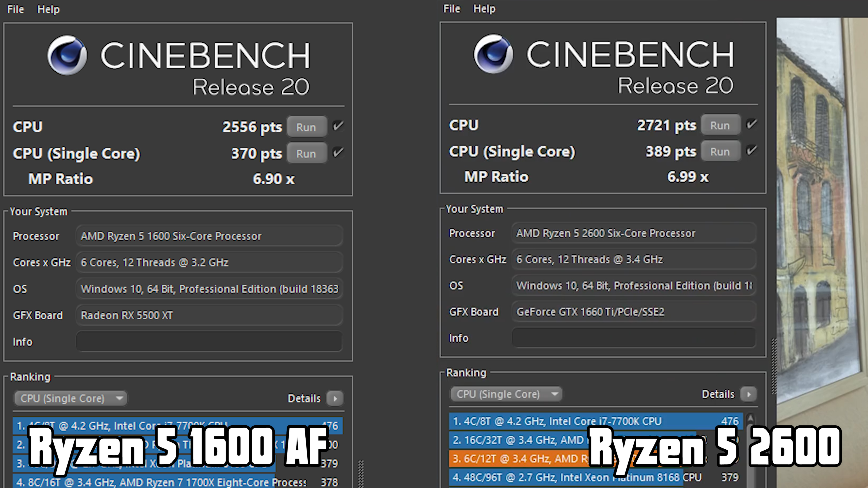Open the Help menu in the right Cinebench window
868x488 pixels.
tap(484, 9)
